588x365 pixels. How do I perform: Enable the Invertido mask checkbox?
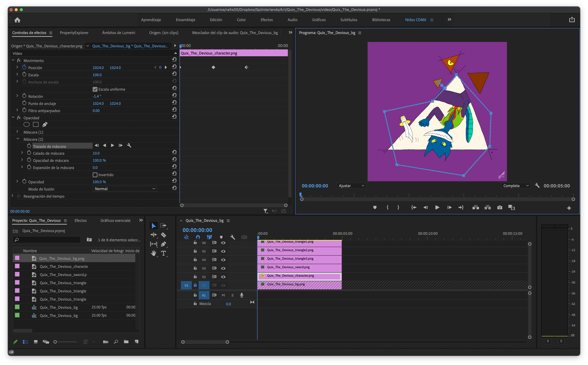[95, 175]
